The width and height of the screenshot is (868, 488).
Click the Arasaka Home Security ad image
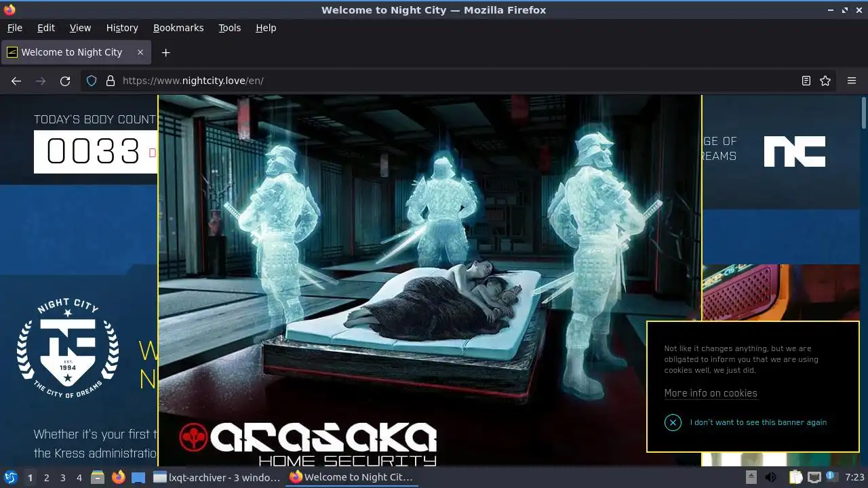pyautogui.click(x=430, y=281)
